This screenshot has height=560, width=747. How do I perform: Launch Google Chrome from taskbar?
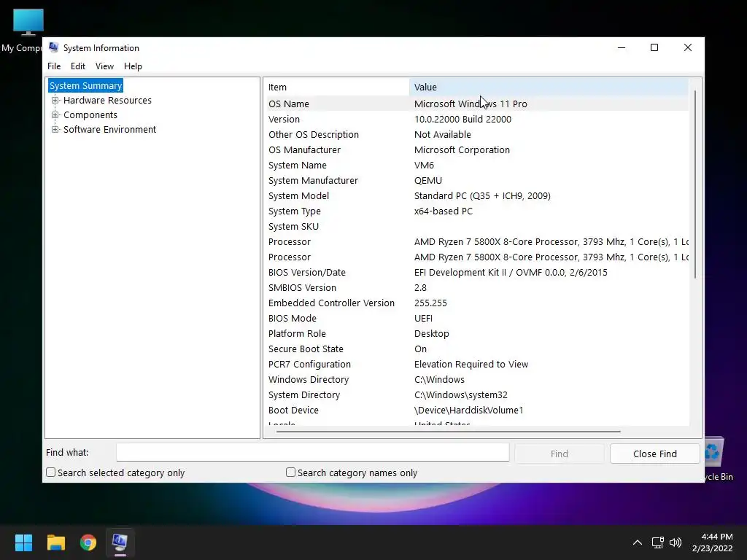tap(88, 542)
